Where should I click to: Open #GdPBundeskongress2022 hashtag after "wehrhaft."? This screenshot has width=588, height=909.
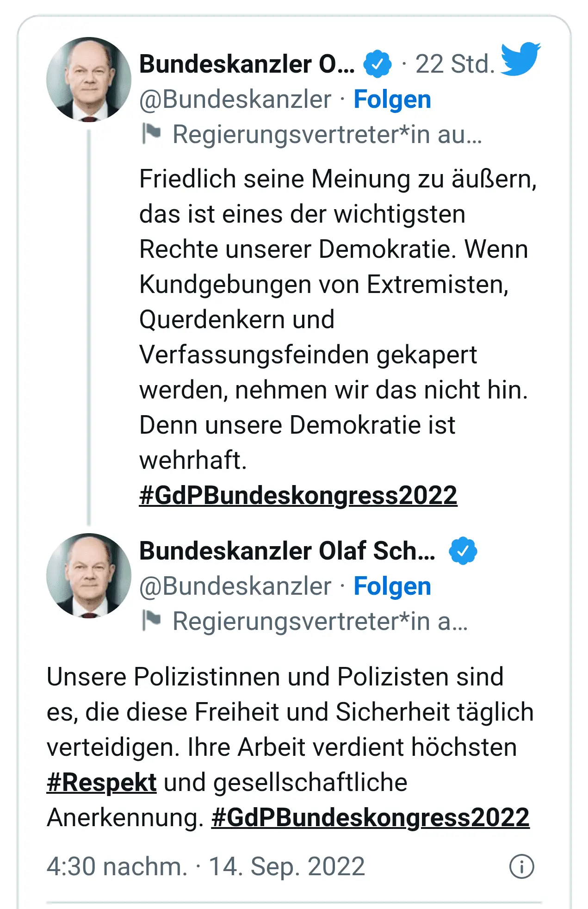point(298,495)
